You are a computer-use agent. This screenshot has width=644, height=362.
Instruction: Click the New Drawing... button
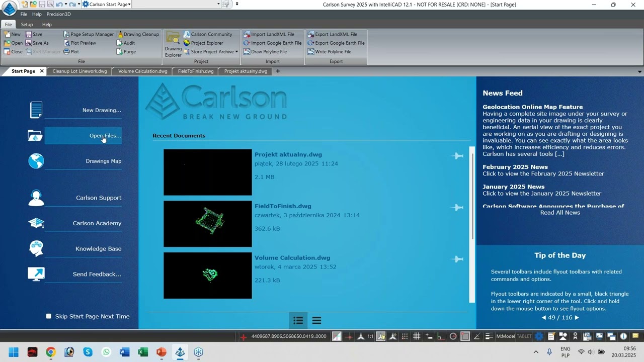coord(83,110)
